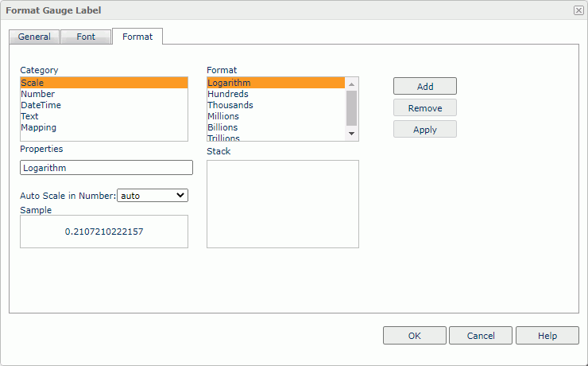This screenshot has height=366, width=588.
Task: Open Auto Scale in Number dropdown
Action: click(152, 195)
